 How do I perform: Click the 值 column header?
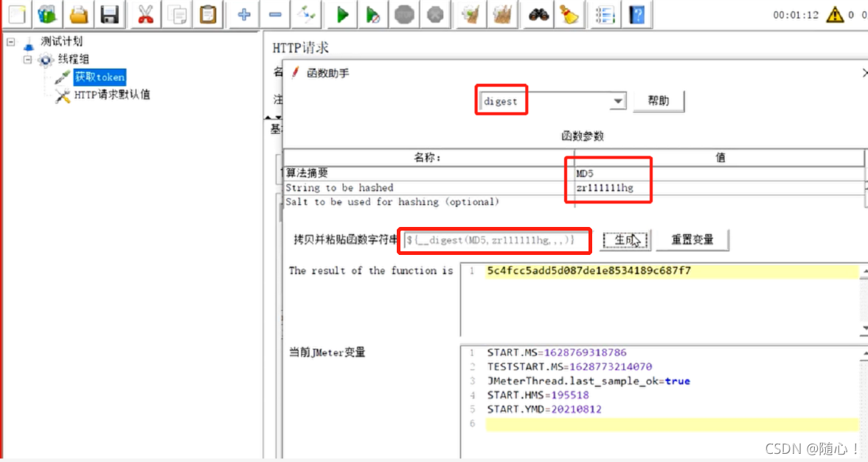tap(719, 158)
